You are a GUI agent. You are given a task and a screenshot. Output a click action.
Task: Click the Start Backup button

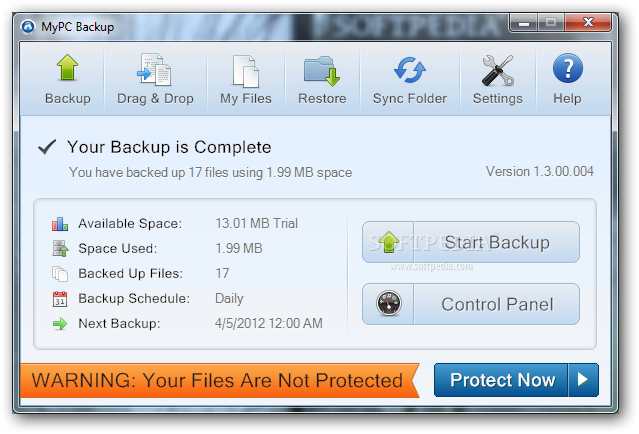tap(470, 242)
